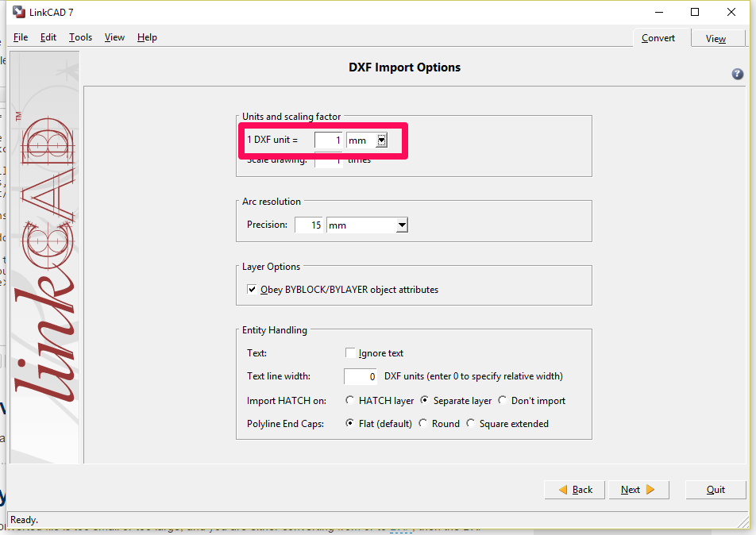756x535 pixels.
Task: Select Round polyline end caps
Action: point(423,424)
